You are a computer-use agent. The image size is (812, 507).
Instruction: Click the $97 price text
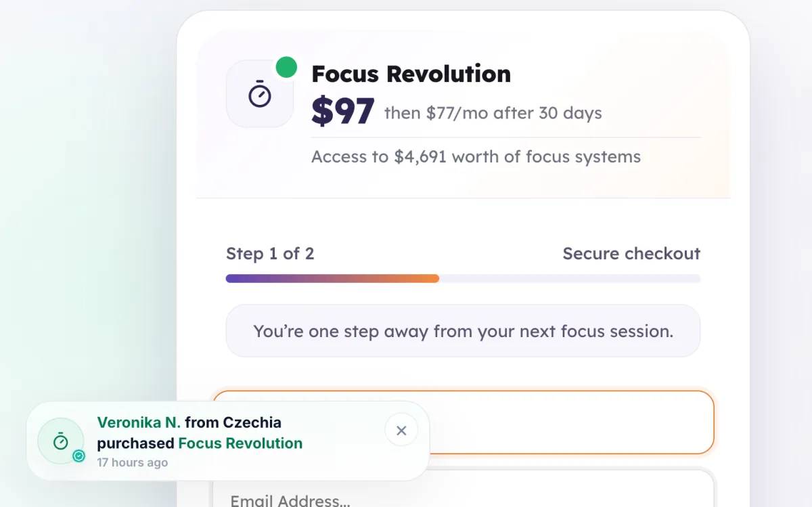342,112
